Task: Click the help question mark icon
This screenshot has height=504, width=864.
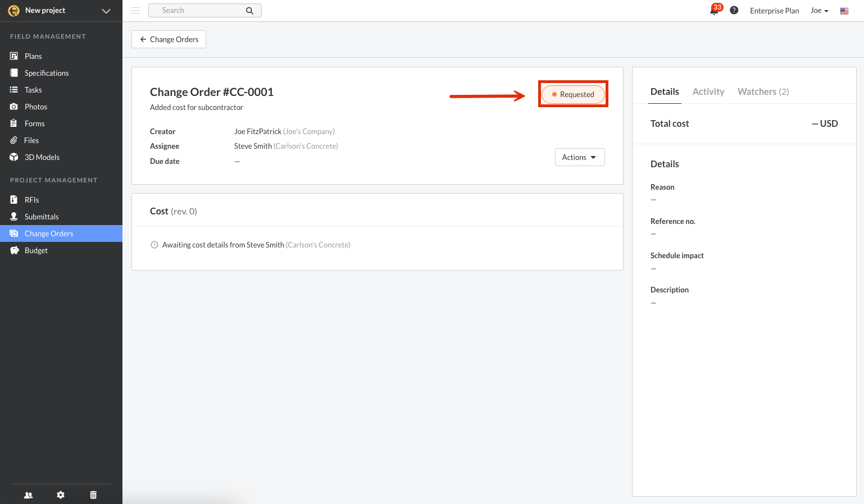Action: point(734,11)
